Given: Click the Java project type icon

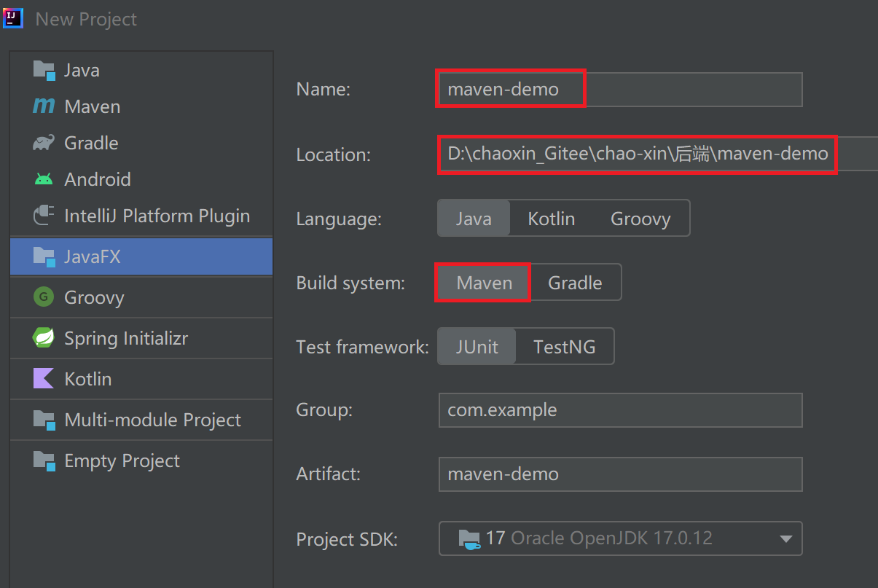Looking at the screenshot, I should pyautogui.click(x=44, y=71).
